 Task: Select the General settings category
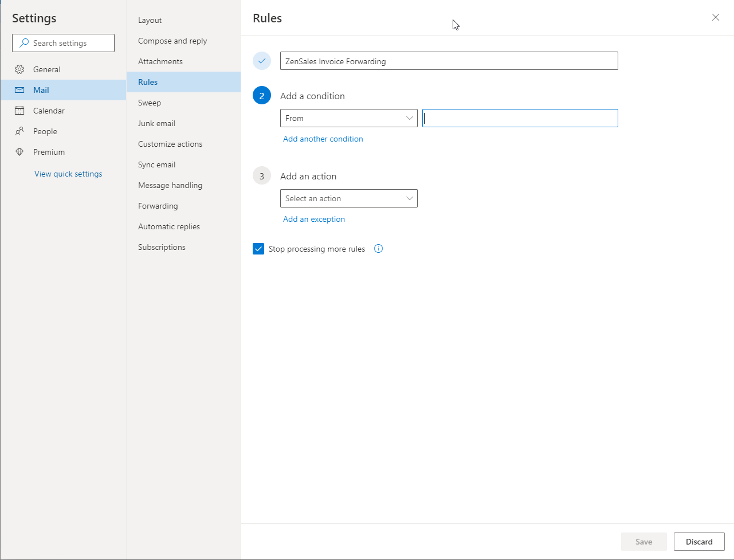(63, 69)
